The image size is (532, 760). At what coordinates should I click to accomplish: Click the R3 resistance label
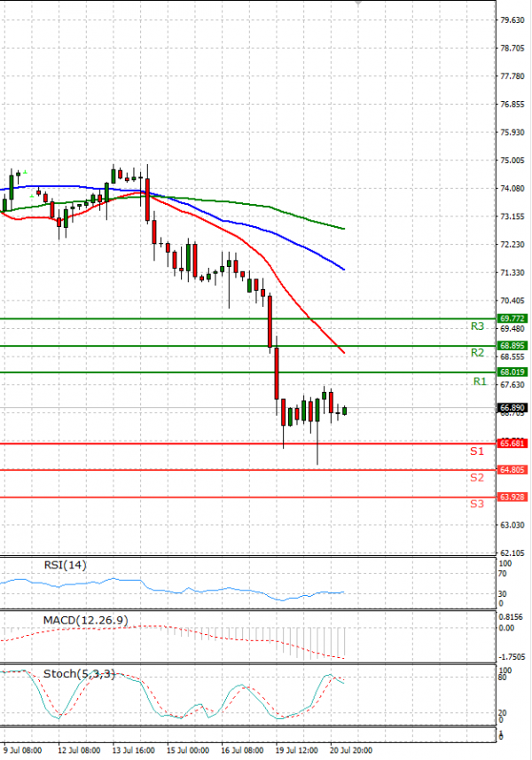pos(477,326)
